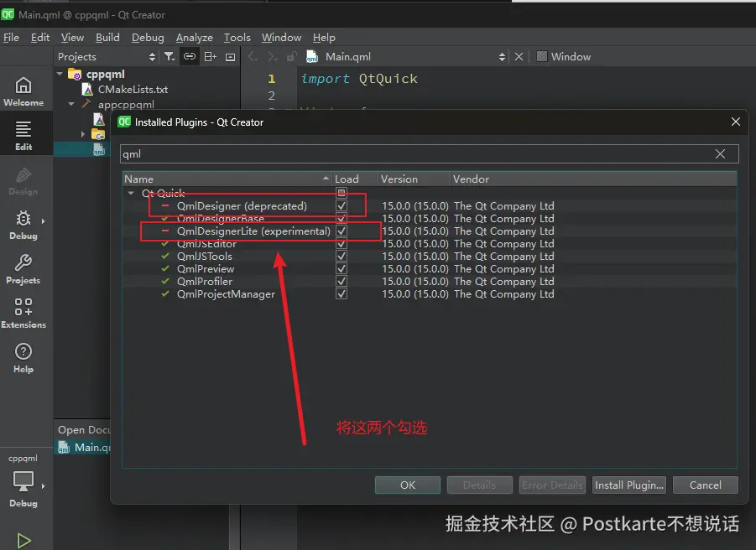Viewport: 756px width, 550px height.
Task: Click the Version column header
Action: tap(414, 179)
